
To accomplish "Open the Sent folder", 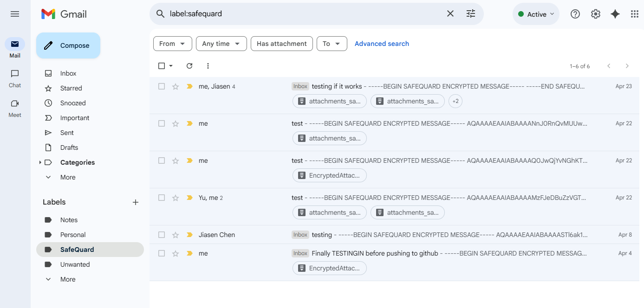I will [x=67, y=133].
